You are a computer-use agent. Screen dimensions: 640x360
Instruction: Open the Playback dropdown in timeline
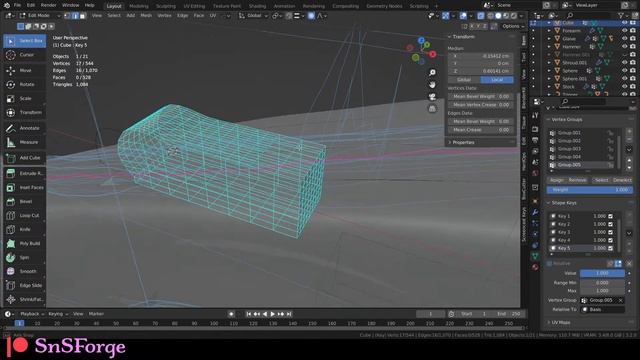click(32, 314)
